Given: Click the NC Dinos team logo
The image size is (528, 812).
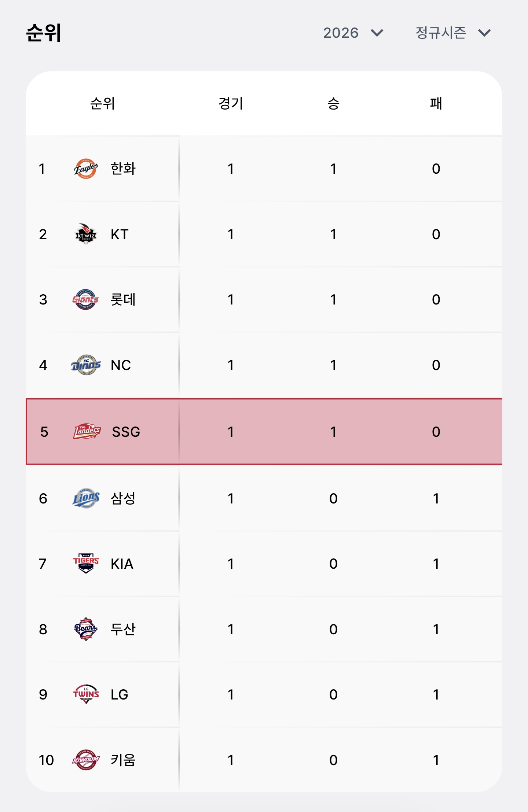Looking at the screenshot, I should coord(86,365).
